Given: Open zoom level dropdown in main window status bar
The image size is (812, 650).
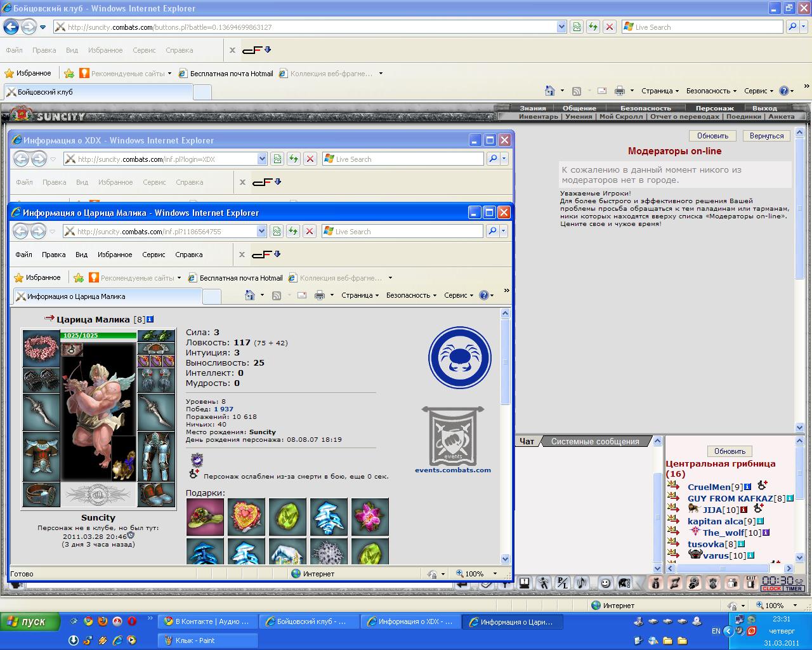Looking at the screenshot, I should click(x=794, y=606).
